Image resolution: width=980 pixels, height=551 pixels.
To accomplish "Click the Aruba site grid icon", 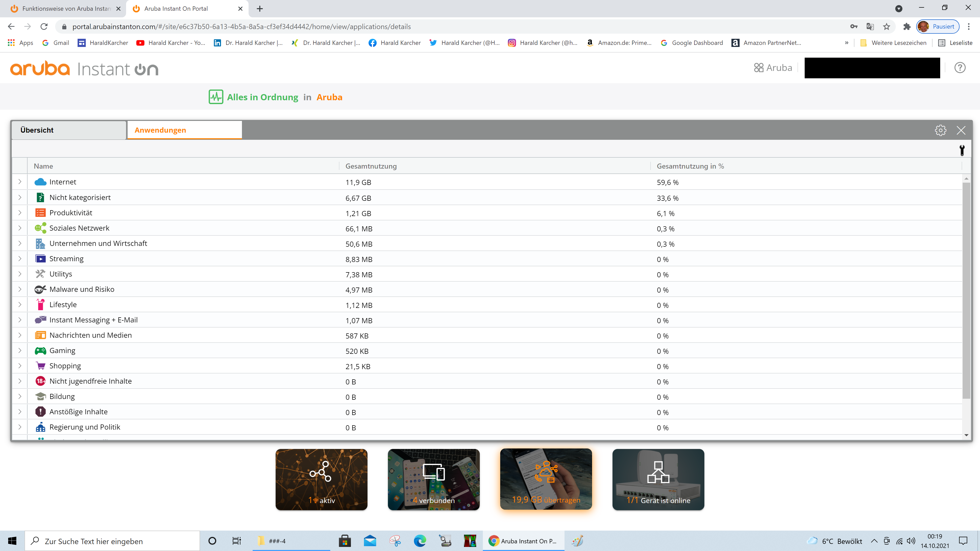I will [758, 68].
